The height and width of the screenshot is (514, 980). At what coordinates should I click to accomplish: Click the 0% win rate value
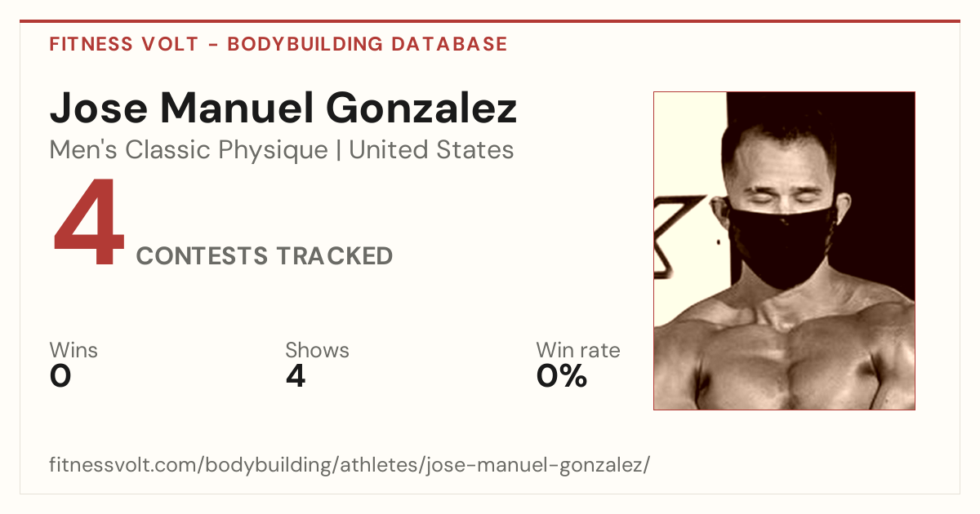pos(562,376)
